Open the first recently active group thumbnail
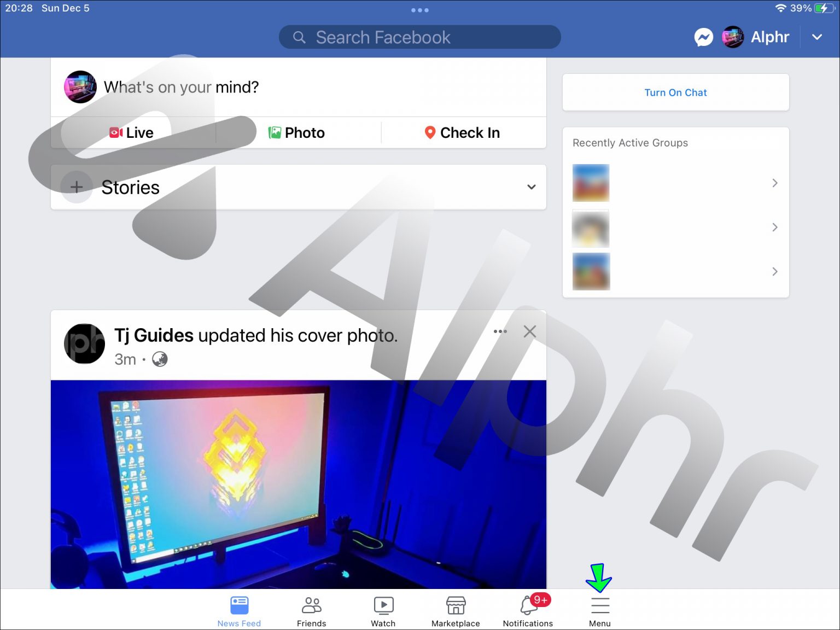This screenshot has height=630, width=840. [x=591, y=183]
